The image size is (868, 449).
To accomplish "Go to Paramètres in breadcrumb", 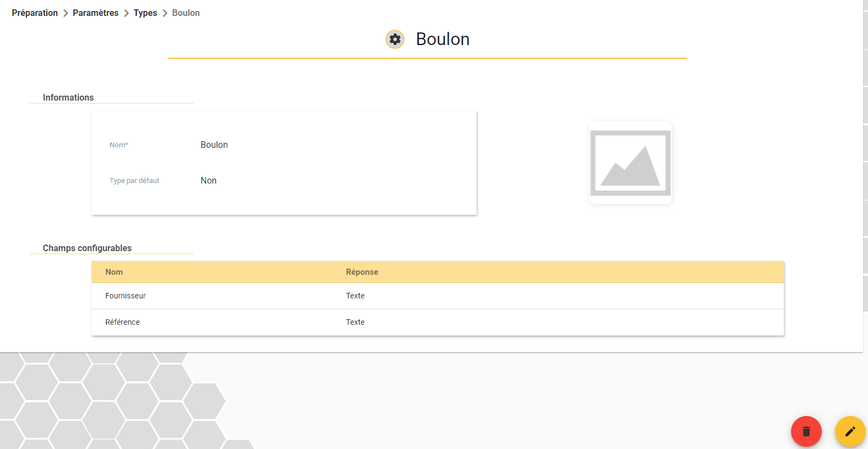I will tap(96, 13).
